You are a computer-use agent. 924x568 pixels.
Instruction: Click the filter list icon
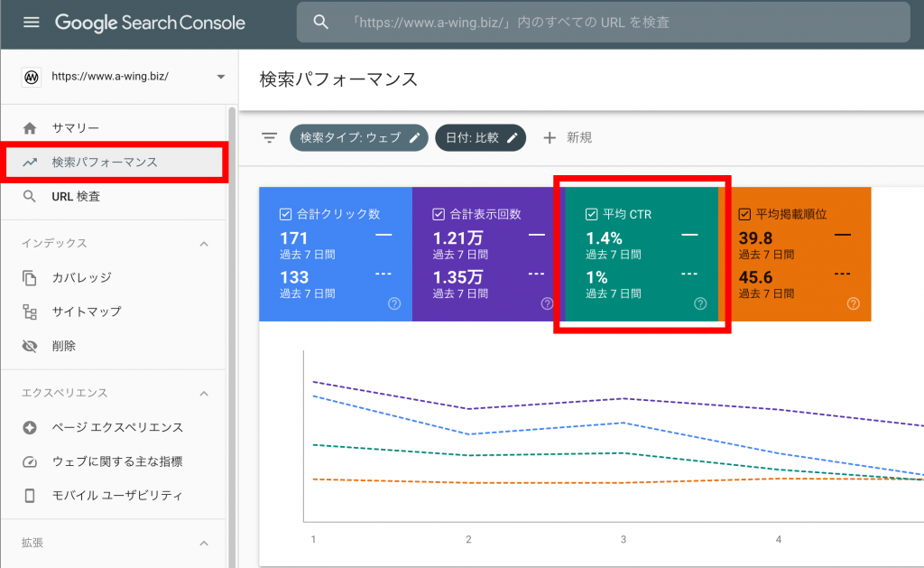(269, 137)
